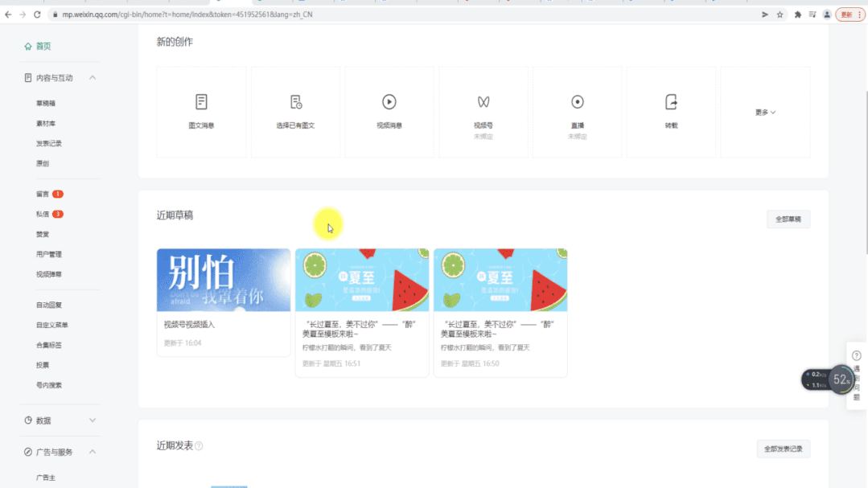This screenshot has width=868, height=488.
Task: Expand the 数据 section chevron
Action: point(93,420)
